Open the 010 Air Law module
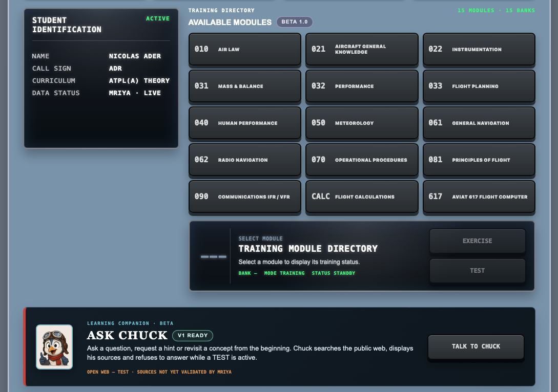This screenshot has height=392, width=558. pyautogui.click(x=245, y=49)
